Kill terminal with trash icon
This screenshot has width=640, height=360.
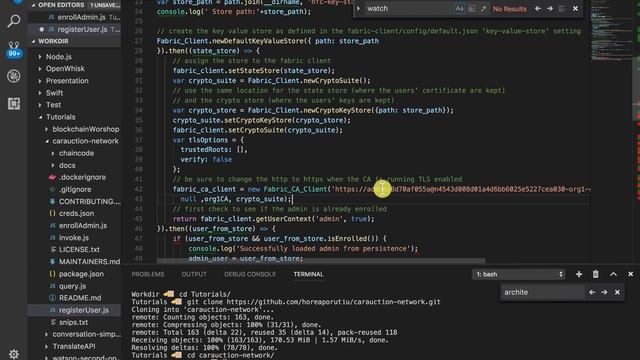coord(596,274)
